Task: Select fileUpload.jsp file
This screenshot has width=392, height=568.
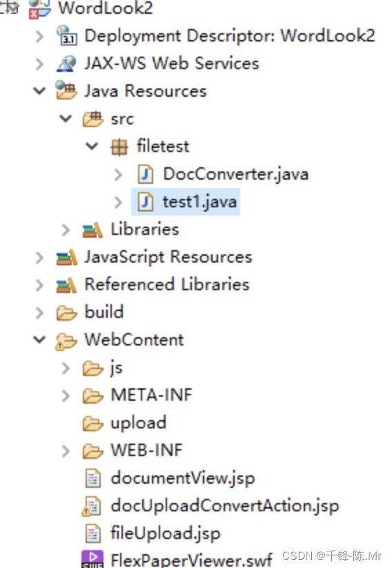Action: 166,533
